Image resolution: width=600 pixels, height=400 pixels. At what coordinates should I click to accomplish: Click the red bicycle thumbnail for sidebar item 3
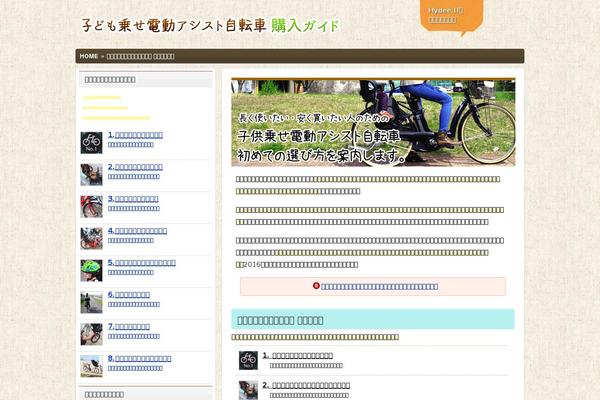[x=91, y=207]
